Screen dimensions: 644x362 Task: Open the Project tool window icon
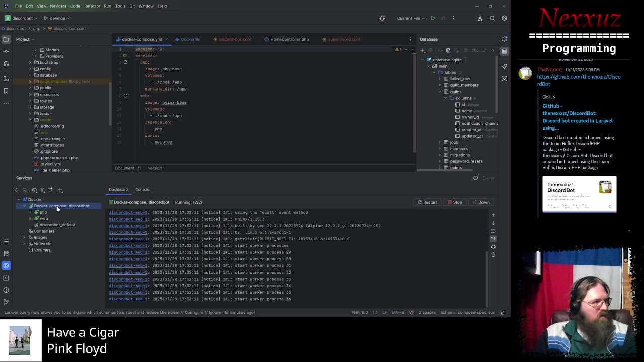[x=6, y=39]
